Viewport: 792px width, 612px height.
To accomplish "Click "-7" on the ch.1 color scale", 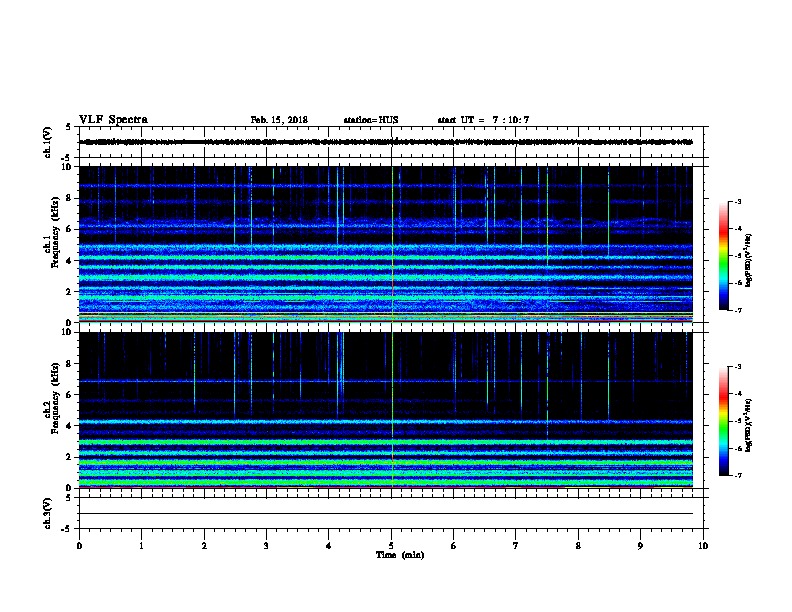I will [737, 310].
